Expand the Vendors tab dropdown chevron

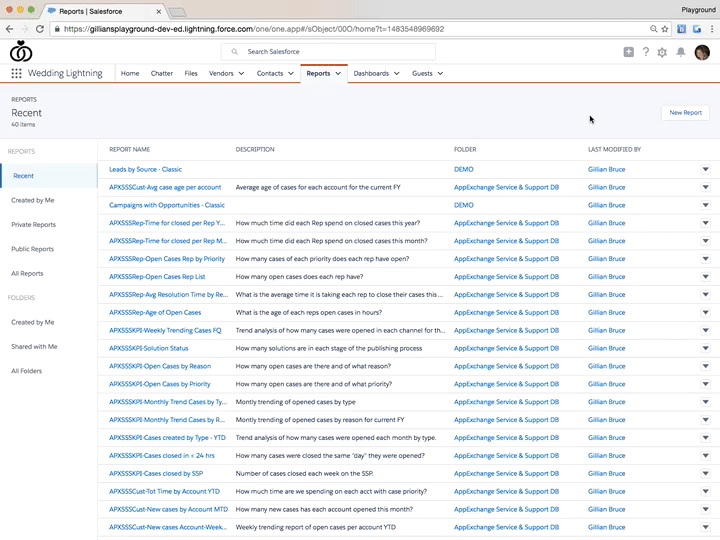(x=242, y=73)
